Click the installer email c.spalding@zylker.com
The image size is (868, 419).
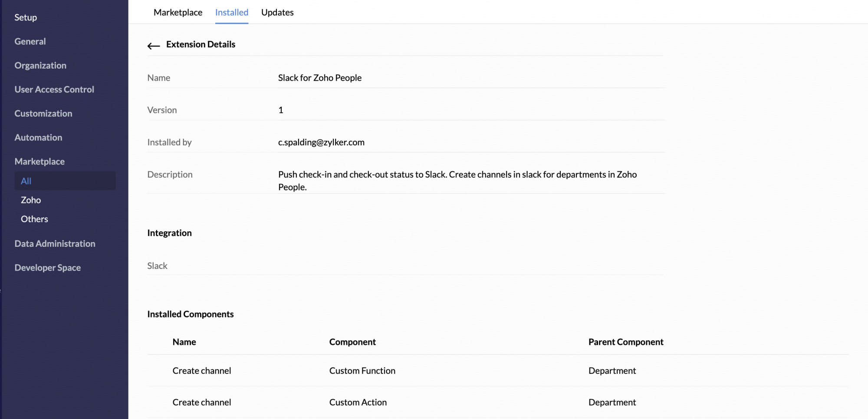click(x=321, y=142)
